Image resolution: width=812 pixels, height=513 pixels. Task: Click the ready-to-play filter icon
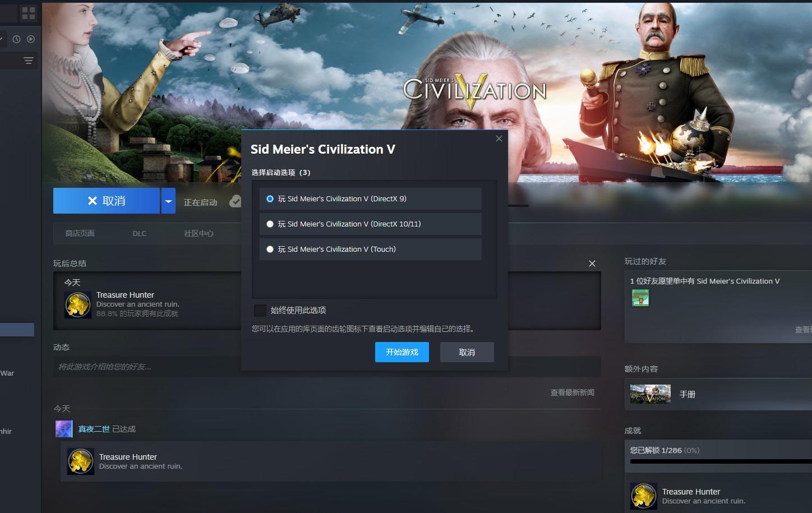pos(31,39)
